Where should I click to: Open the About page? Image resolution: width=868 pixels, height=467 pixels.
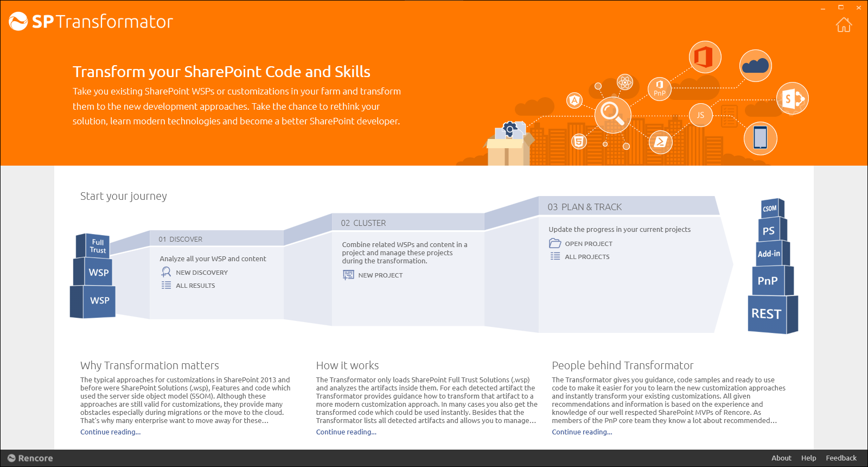pos(781,458)
